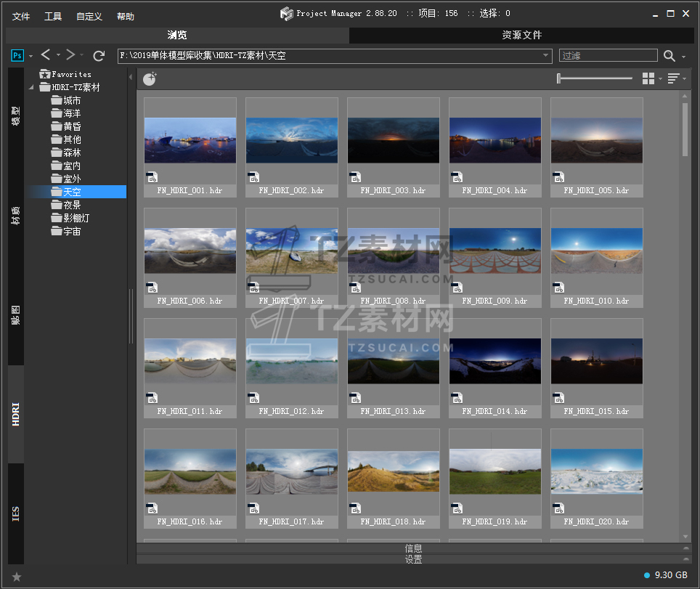Click file type icon on FN_HDRI_011.hdr

152,398
